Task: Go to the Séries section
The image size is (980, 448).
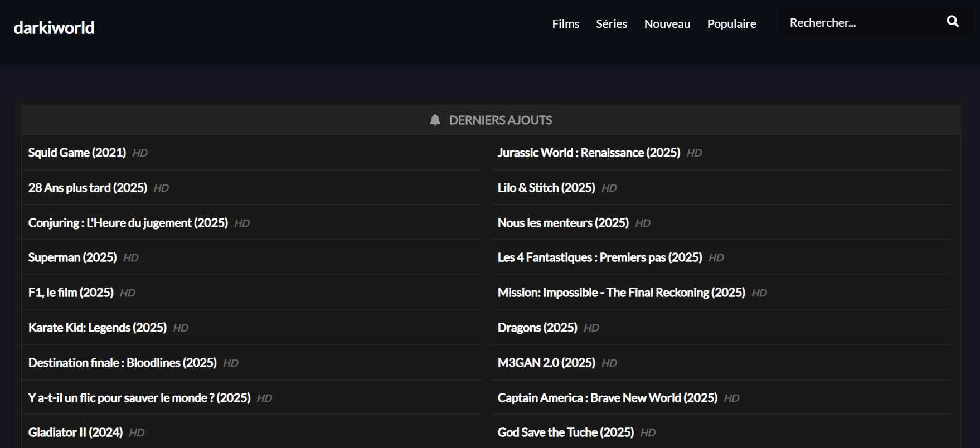Action: 611,23
